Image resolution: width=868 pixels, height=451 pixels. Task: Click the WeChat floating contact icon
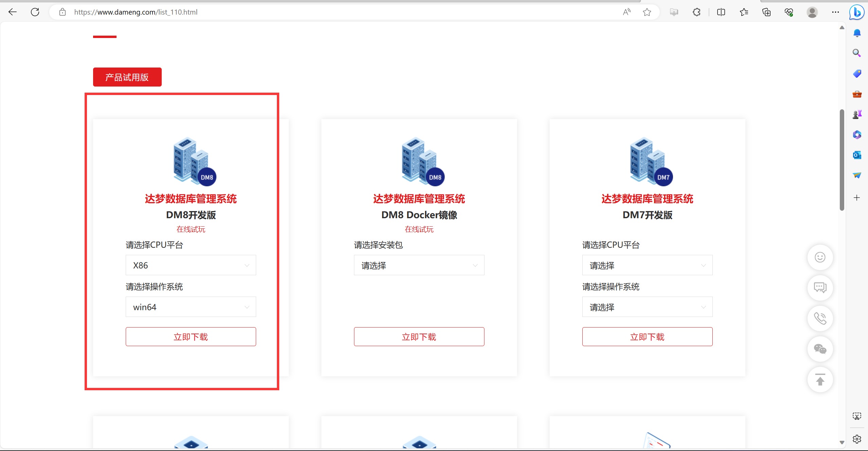tap(820, 349)
